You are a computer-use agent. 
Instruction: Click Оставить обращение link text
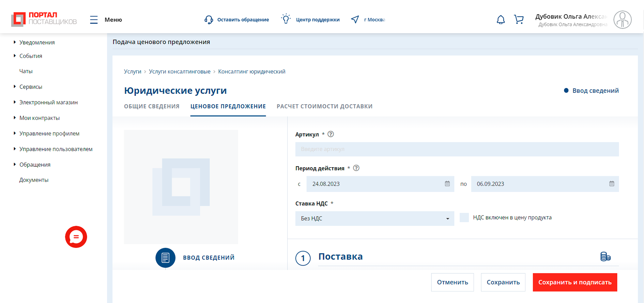(x=243, y=20)
